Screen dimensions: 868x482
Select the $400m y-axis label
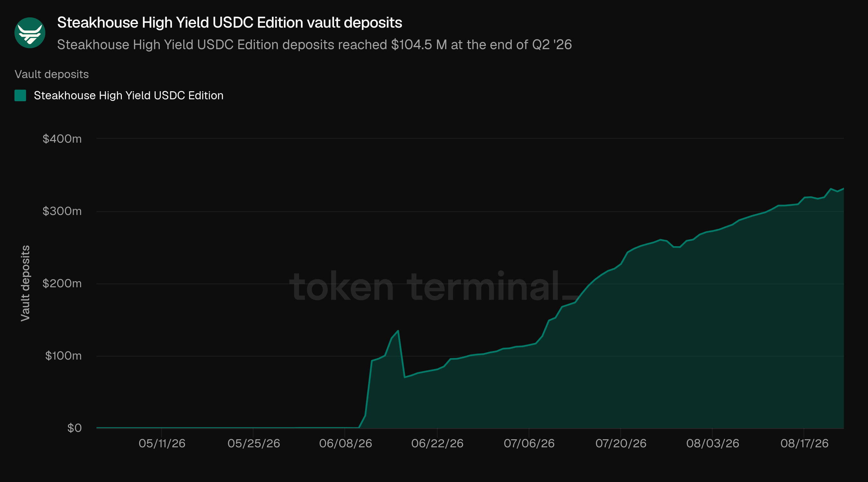click(x=62, y=139)
